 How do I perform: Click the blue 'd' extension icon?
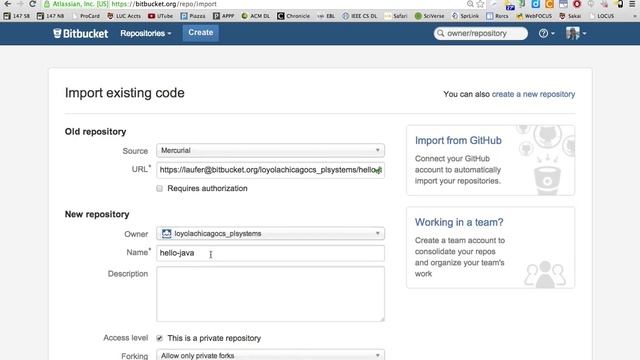[x=536, y=4]
